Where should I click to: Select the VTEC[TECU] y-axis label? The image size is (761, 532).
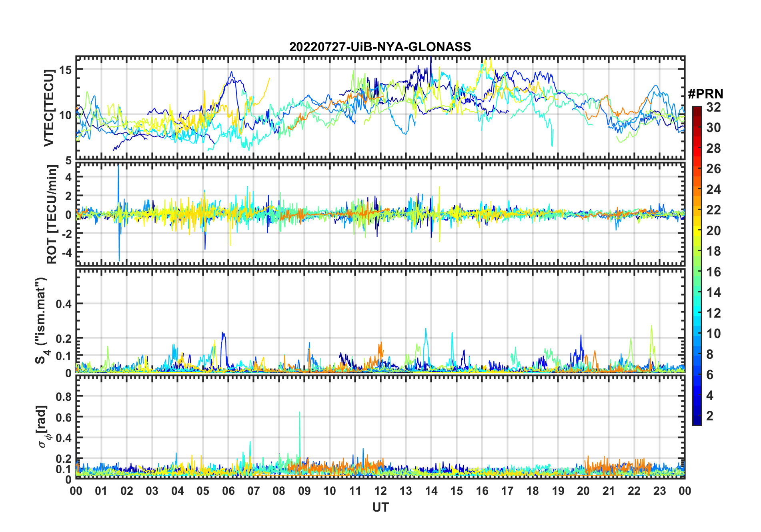[x=49, y=108]
